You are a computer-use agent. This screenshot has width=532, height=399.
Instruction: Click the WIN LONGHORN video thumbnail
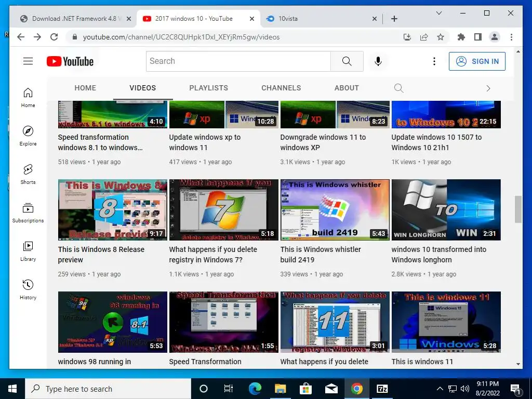click(x=446, y=210)
